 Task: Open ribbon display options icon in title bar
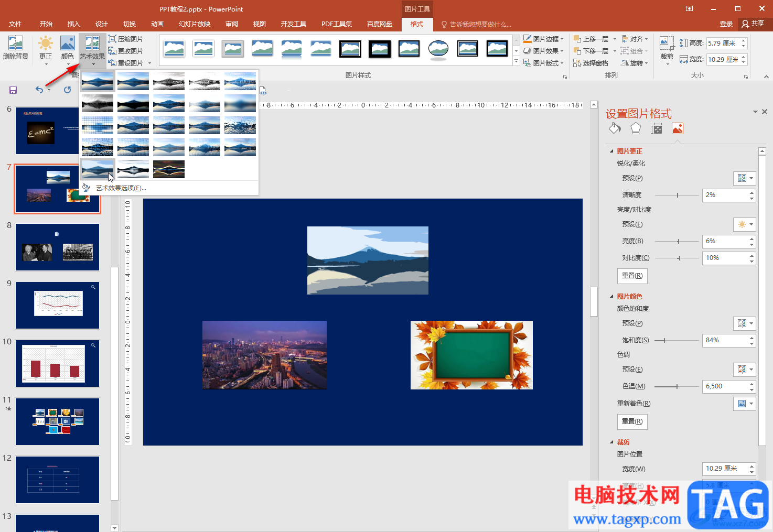point(689,8)
